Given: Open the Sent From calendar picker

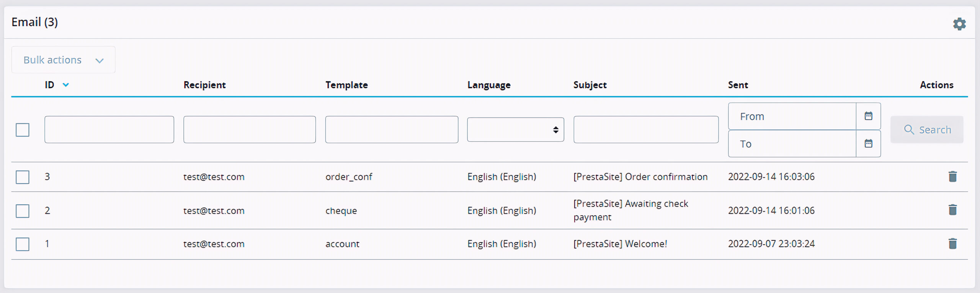Looking at the screenshot, I should [868, 116].
